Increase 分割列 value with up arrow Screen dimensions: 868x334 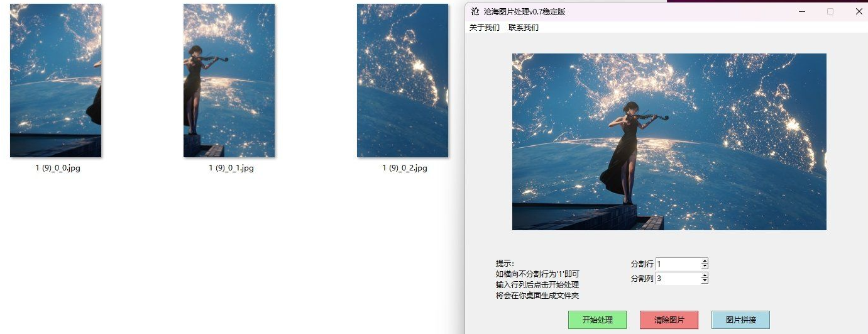click(x=705, y=276)
